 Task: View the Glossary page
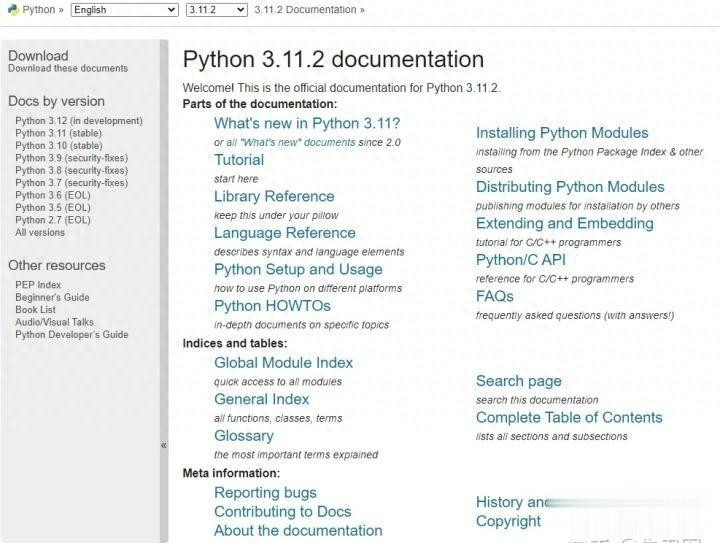click(x=243, y=436)
